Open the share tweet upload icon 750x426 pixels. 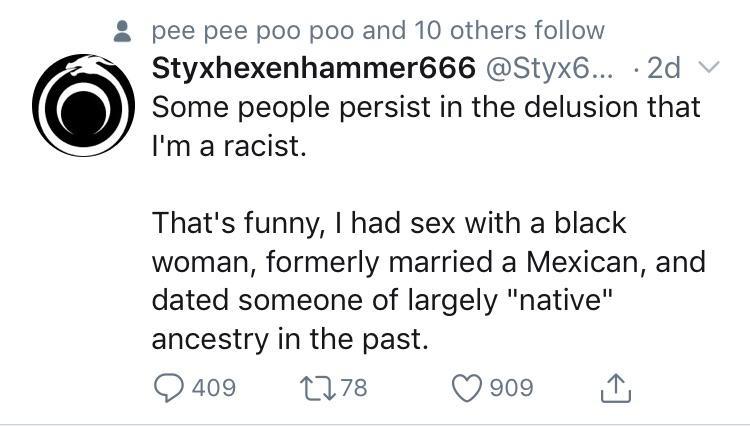point(616,388)
